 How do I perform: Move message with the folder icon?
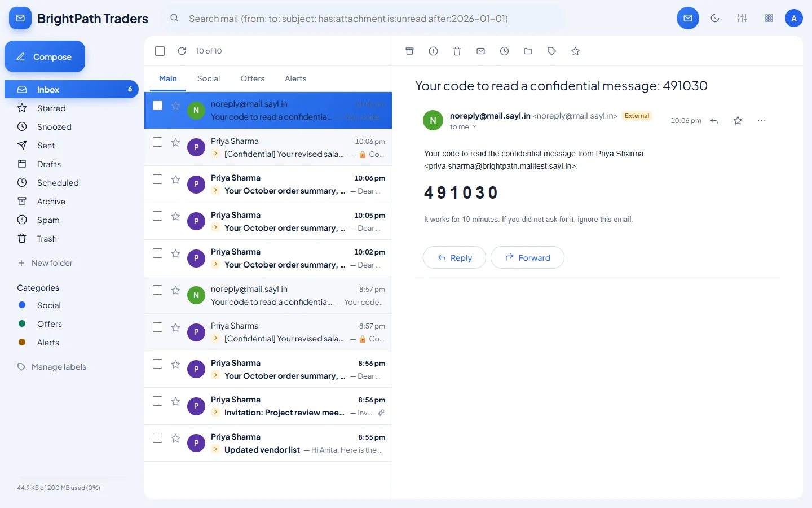pyautogui.click(x=528, y=51)
